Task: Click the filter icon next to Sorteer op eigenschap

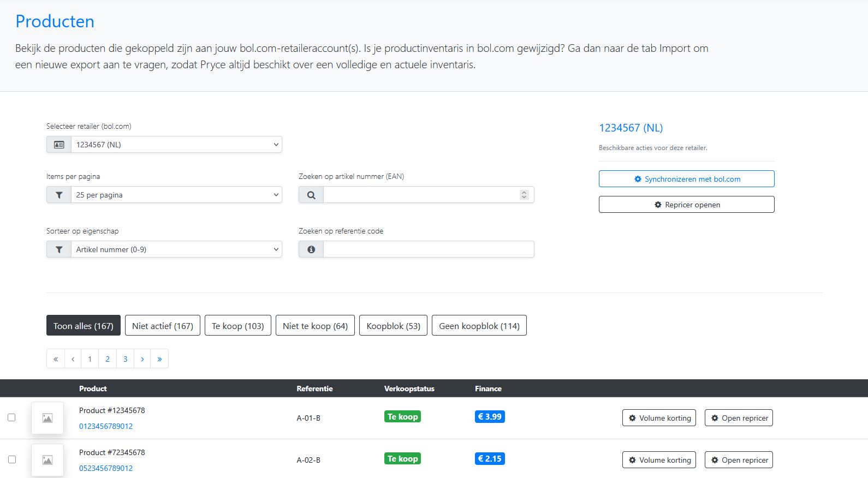Action: tap(59, 249)
